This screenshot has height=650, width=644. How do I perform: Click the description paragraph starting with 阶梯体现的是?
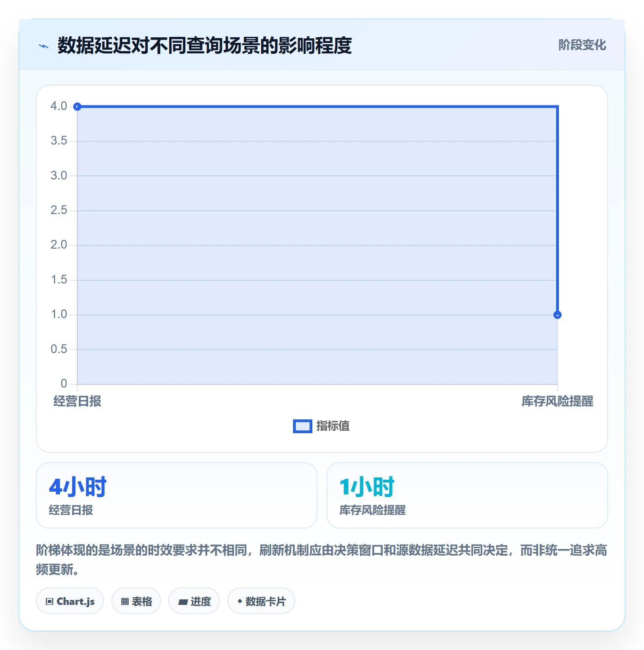point(322,560)
